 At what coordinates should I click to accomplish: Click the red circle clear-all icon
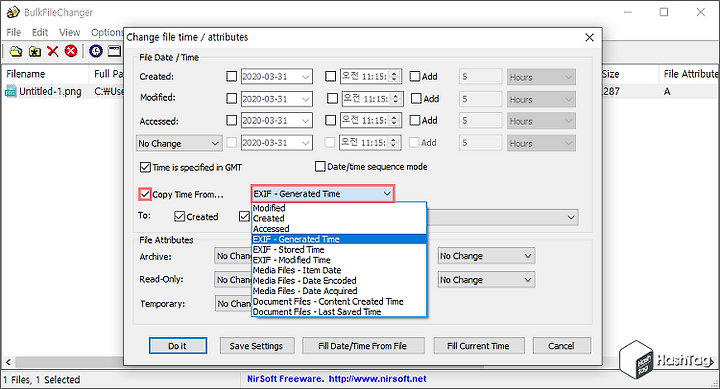[x=71, y=51]
